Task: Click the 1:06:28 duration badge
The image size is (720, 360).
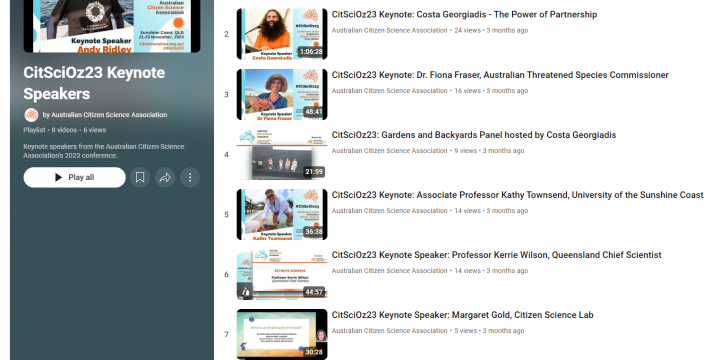Action: [x=311, y=52]
